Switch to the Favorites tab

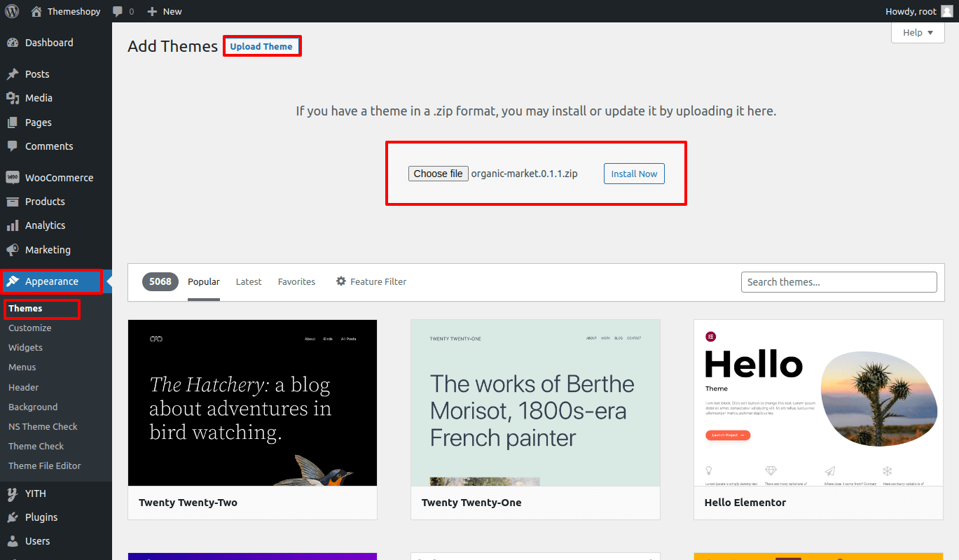click(x=296, y=281)
